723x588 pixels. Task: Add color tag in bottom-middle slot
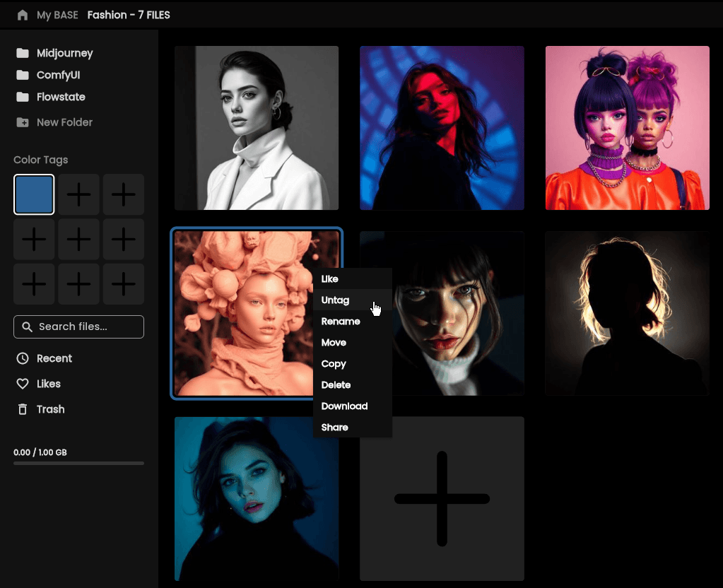click(x=79, y=283)
